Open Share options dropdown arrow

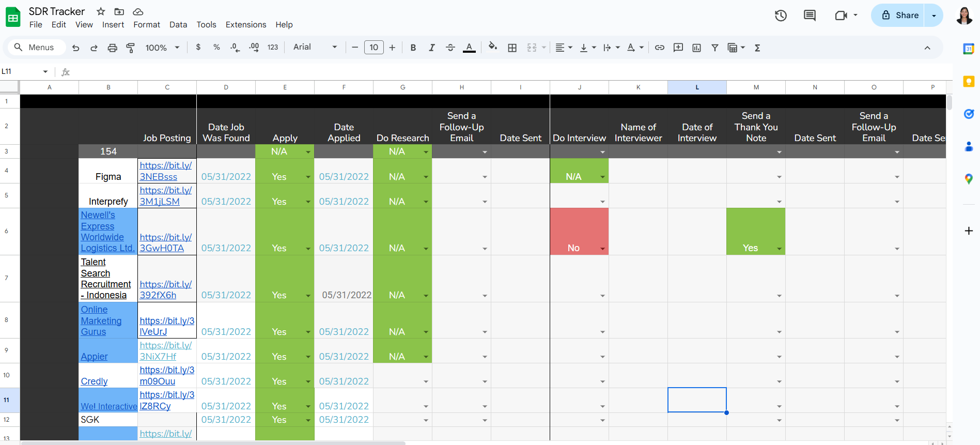tap(934, 16)
